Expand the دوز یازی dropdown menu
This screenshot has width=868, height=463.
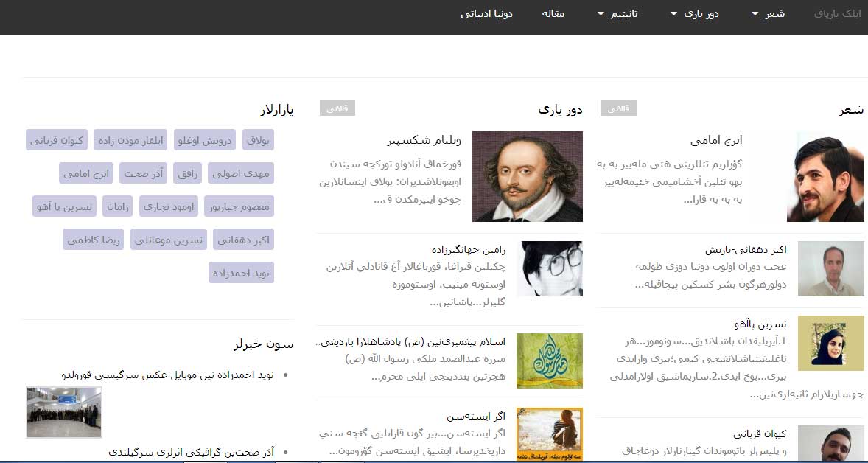694,14
